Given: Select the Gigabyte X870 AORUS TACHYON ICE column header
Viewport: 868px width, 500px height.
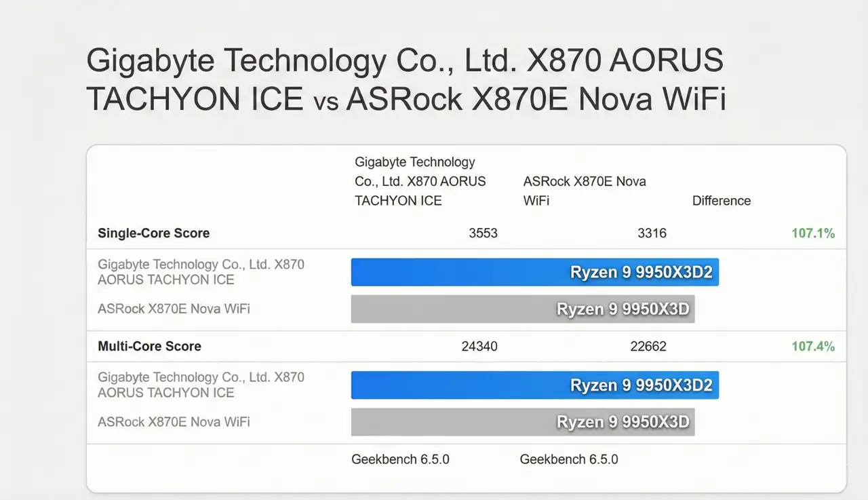Looking at the screenshot, I should (x=420, y=181).
